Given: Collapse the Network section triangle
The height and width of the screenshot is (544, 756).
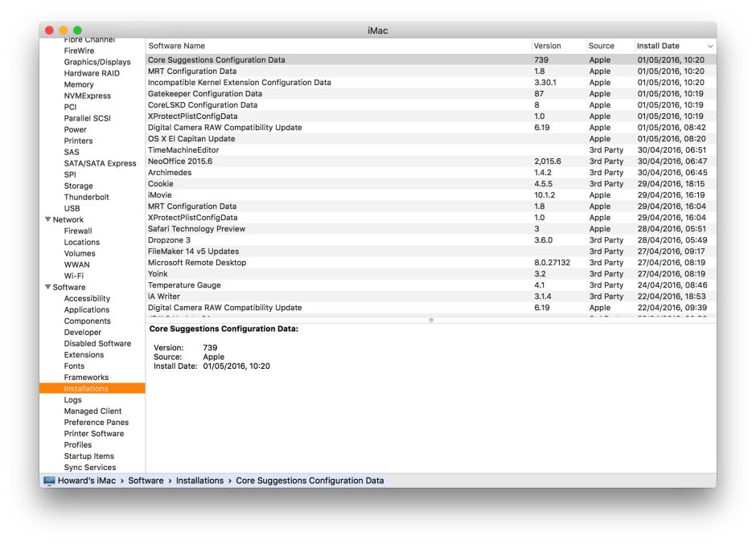Looking at the screenshot, I should coord(48,219).
